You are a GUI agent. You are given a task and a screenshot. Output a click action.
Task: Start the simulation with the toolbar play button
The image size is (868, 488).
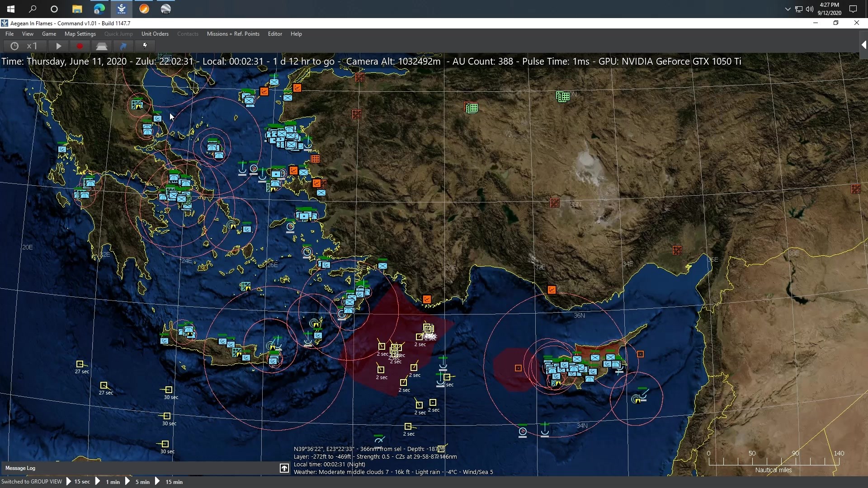(58, 46)
